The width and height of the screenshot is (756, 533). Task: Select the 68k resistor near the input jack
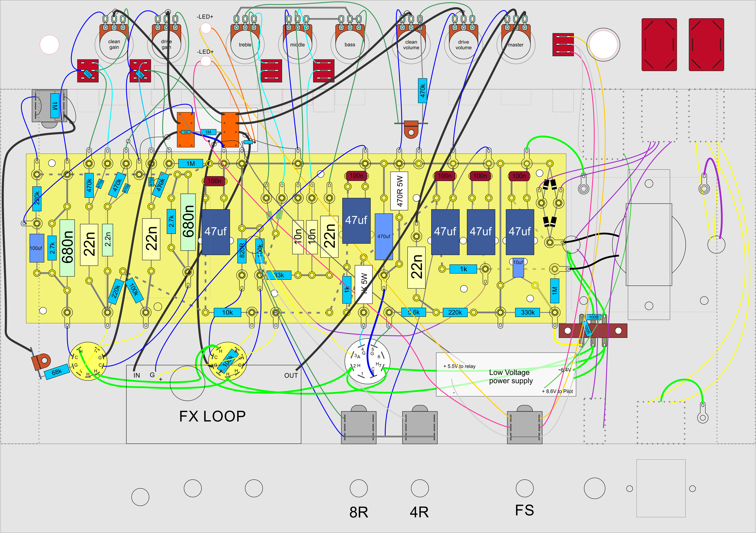coord(57,372)
